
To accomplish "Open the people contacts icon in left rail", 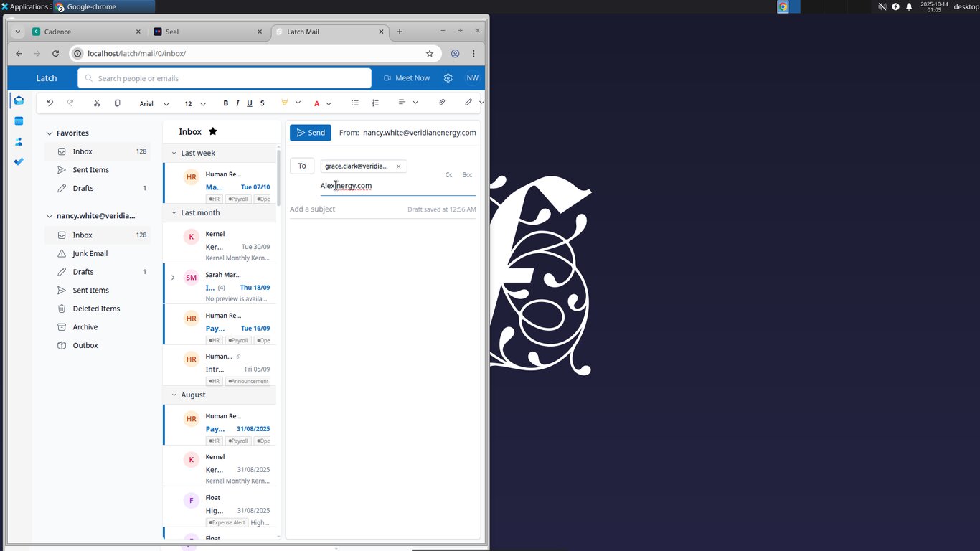I will pos(19,141).
